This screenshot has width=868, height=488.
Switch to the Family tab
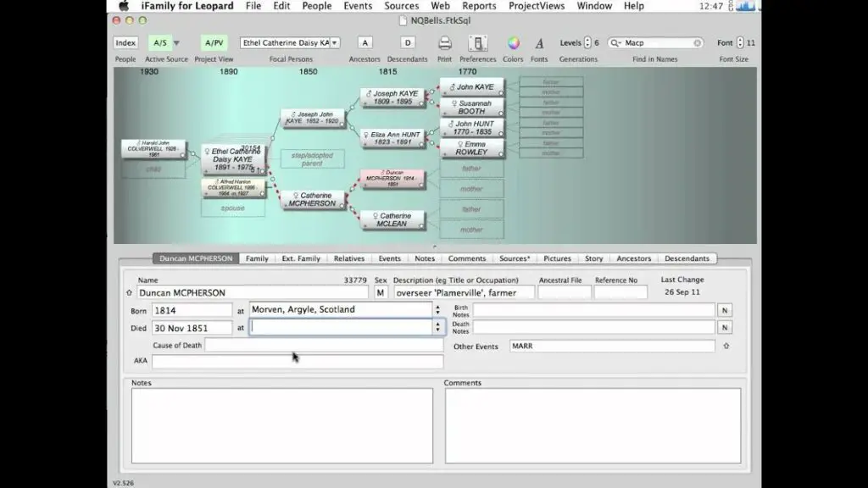coord(257,258)
